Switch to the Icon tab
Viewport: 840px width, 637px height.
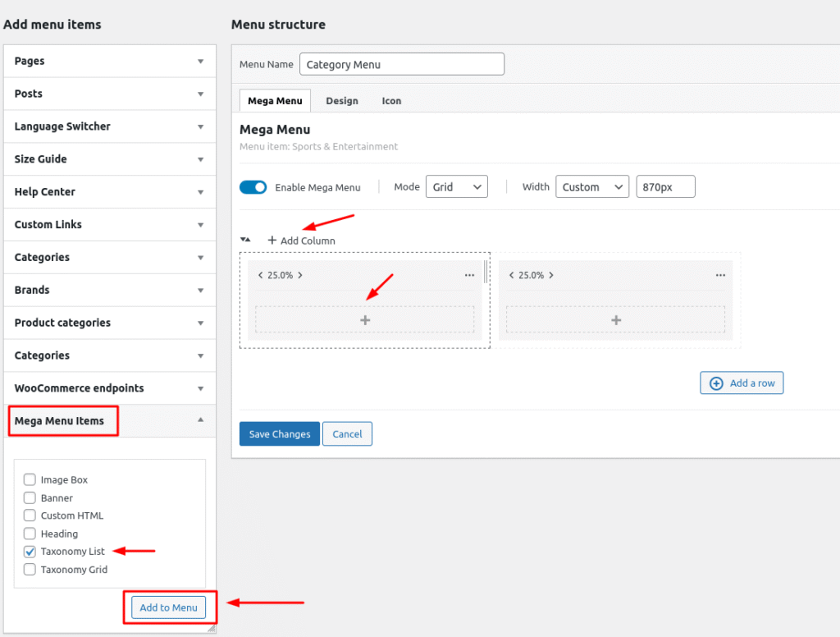(x=391, y=101)
